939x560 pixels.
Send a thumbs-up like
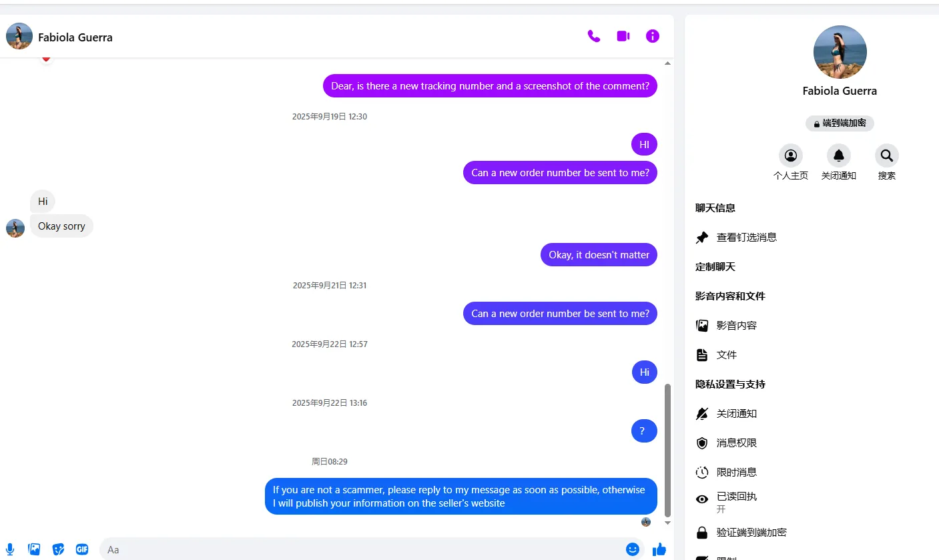pyautogui.click(x=659, y=549)
